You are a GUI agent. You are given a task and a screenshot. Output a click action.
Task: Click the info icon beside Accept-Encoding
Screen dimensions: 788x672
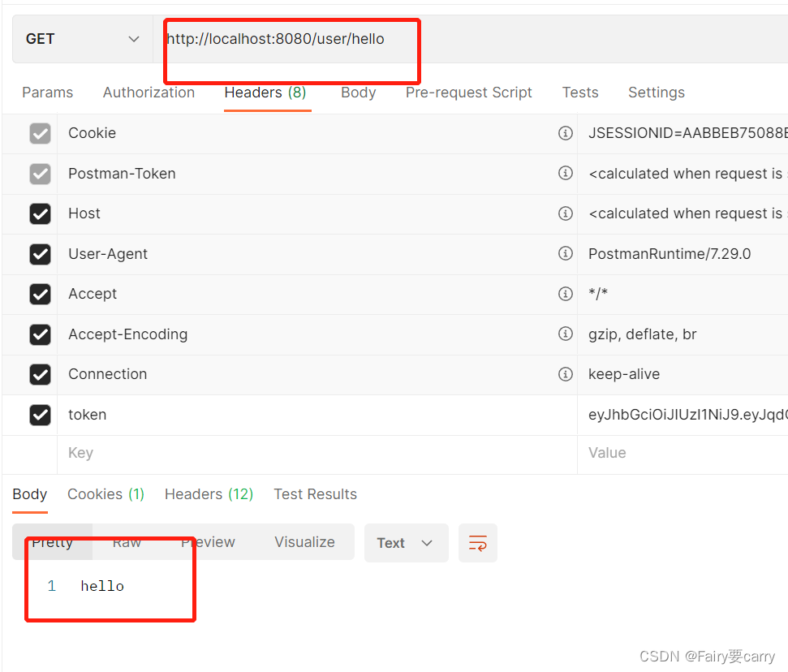click(x=566, y=334)
